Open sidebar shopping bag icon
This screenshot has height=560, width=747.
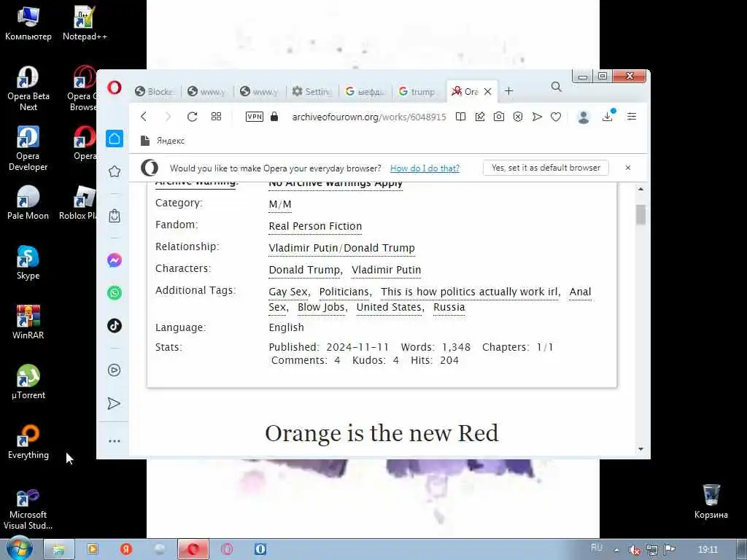115,216
